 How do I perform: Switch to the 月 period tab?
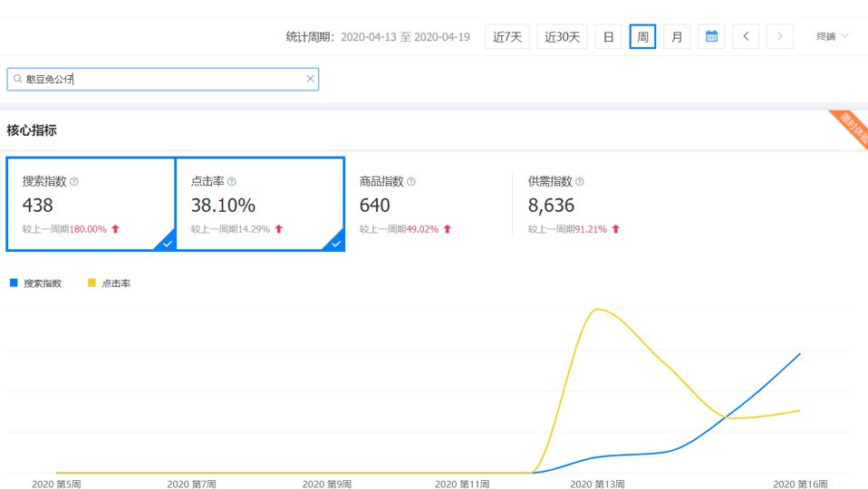676,37
